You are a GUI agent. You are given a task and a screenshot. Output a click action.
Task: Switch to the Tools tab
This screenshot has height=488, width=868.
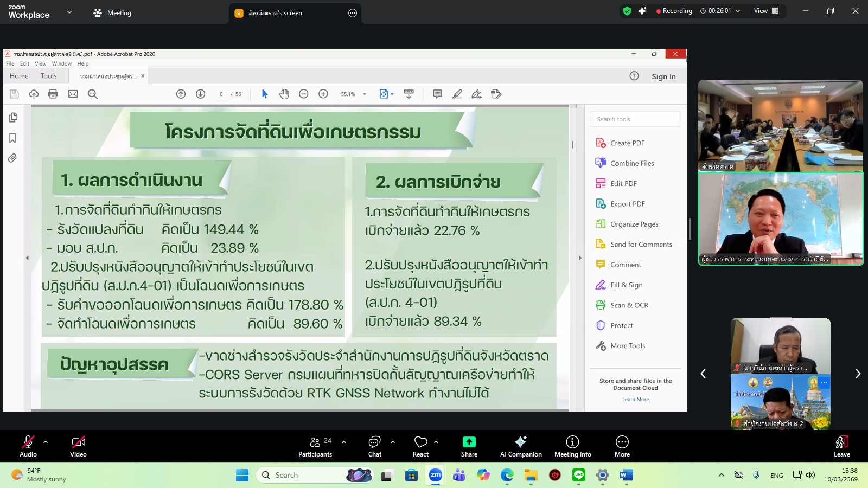click(48, 76)
